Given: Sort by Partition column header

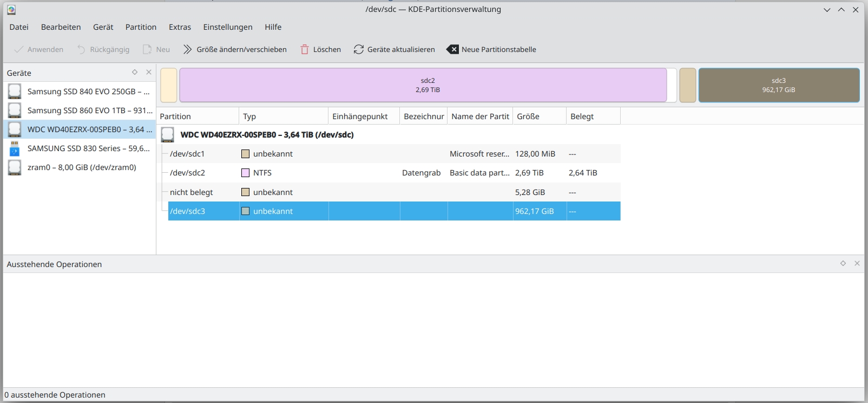Looking at the screenshot, I should click(198, 116).
